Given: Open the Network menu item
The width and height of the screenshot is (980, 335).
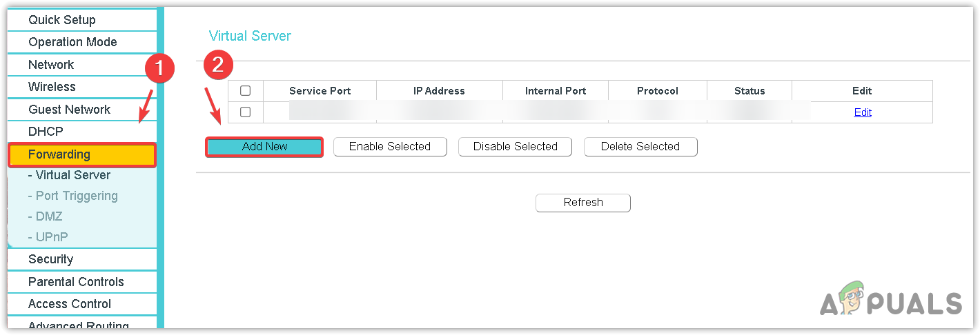Looking at the screenshot, I should 51,65.
